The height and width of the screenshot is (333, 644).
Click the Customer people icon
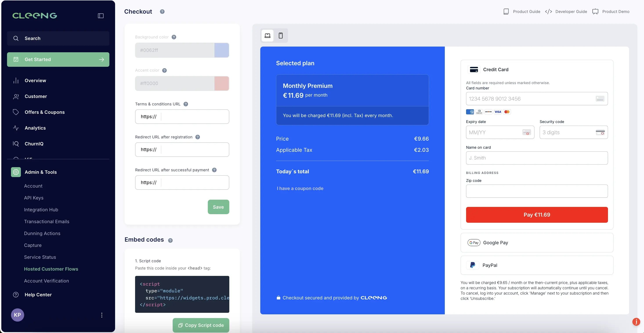[16, 96]
